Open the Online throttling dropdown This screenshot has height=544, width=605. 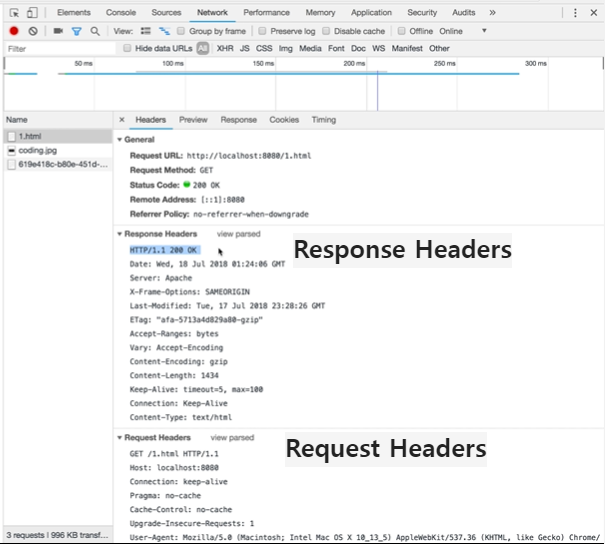pos(463,31)
